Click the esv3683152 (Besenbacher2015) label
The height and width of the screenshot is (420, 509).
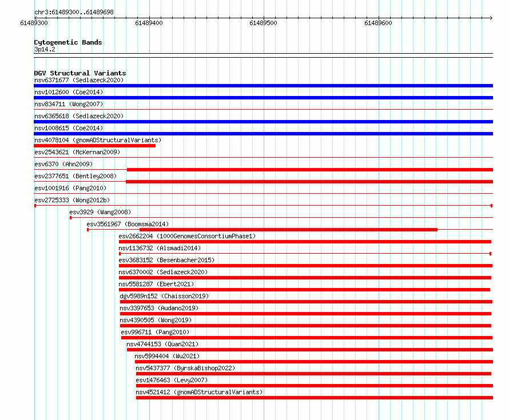166,260
